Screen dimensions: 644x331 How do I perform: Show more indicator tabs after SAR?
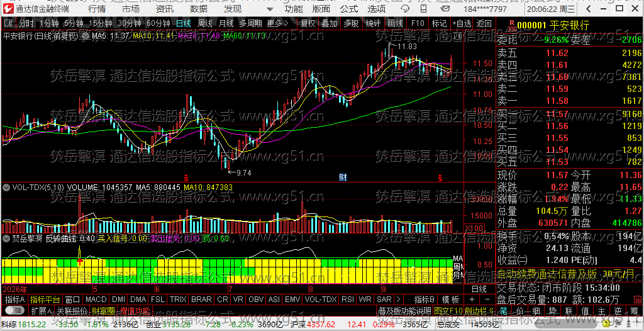(x=397, y=300)
